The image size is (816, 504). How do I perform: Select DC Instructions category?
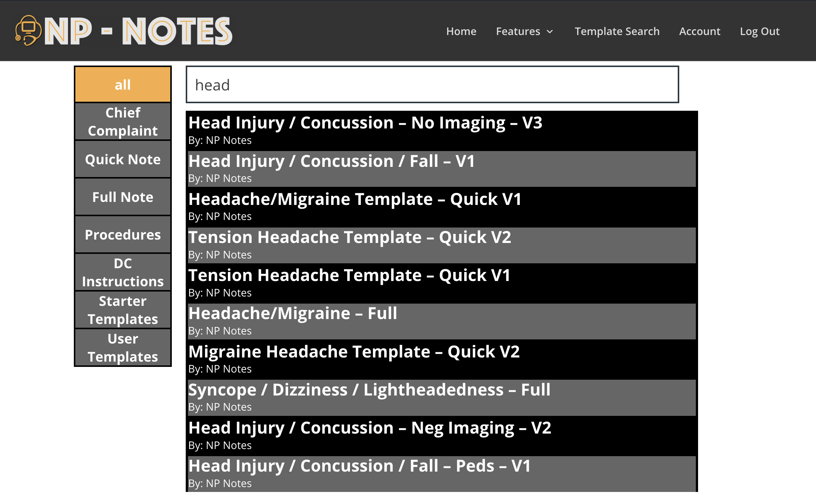pyautogui.click(x=123, y=272)
